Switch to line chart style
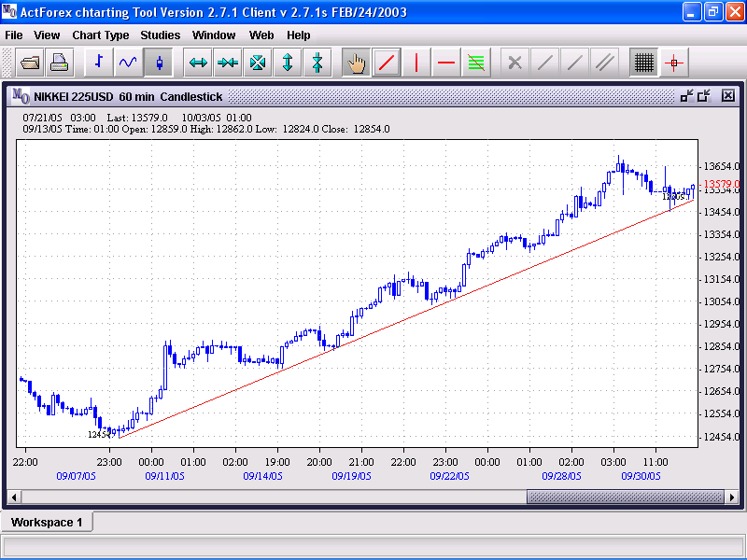747x560 pixels. click(129, 63)
